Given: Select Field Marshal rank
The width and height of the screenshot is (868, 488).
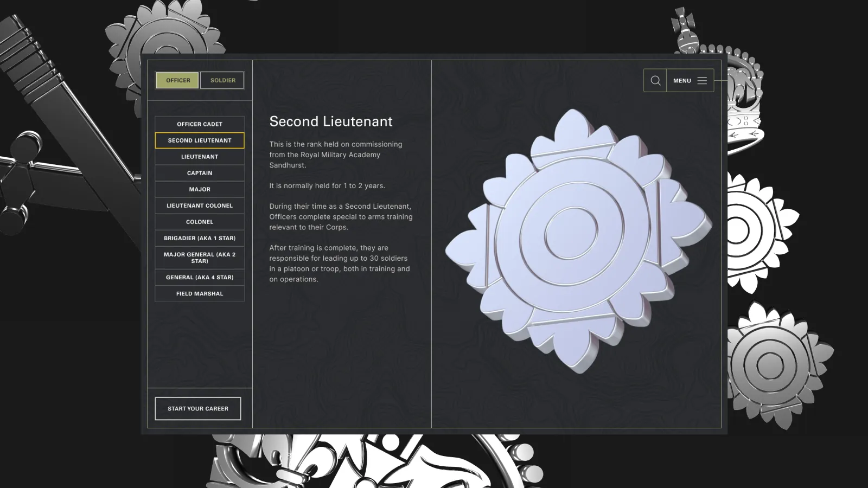Looking at the screenshot, I should click(200, 293).
